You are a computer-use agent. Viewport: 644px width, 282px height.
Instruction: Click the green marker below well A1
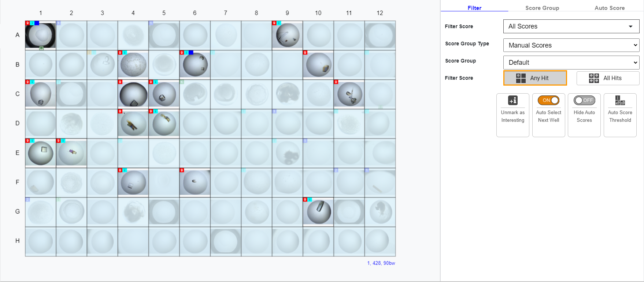(x=41, y=48)
